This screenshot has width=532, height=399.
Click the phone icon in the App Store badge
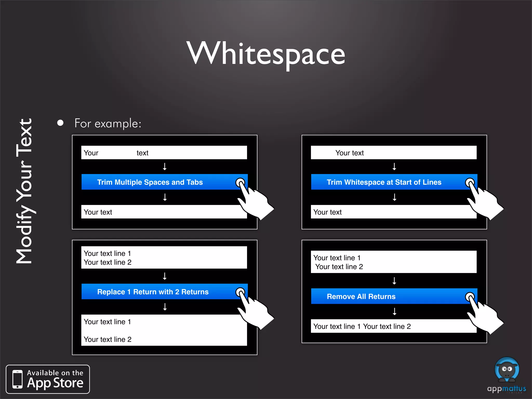pyautogui.click(x=18, y=379)
